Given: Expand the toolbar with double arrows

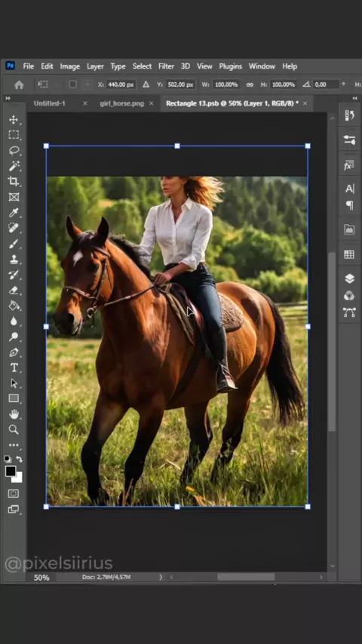Looking at the screenshot, I should [8, 99].
